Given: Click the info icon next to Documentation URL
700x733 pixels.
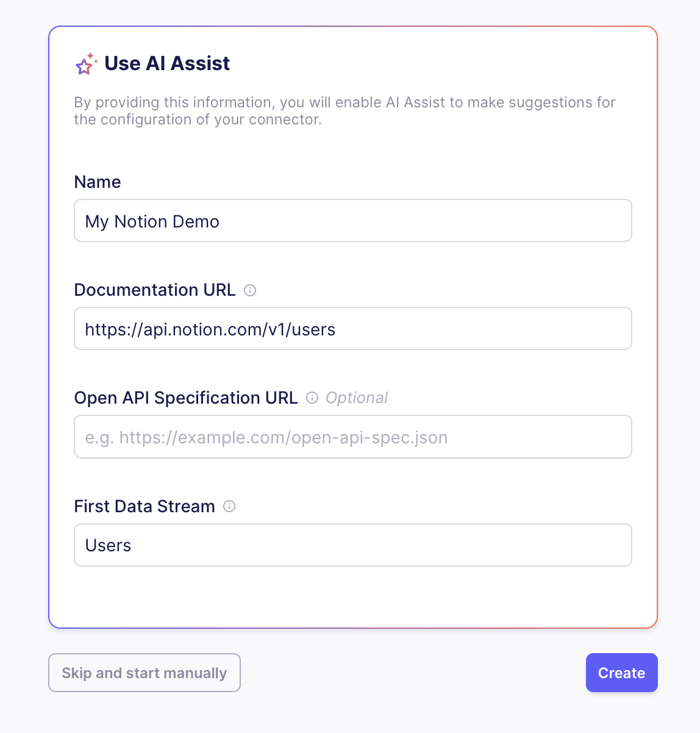Looking at the screenshot, I should [250, 290].
